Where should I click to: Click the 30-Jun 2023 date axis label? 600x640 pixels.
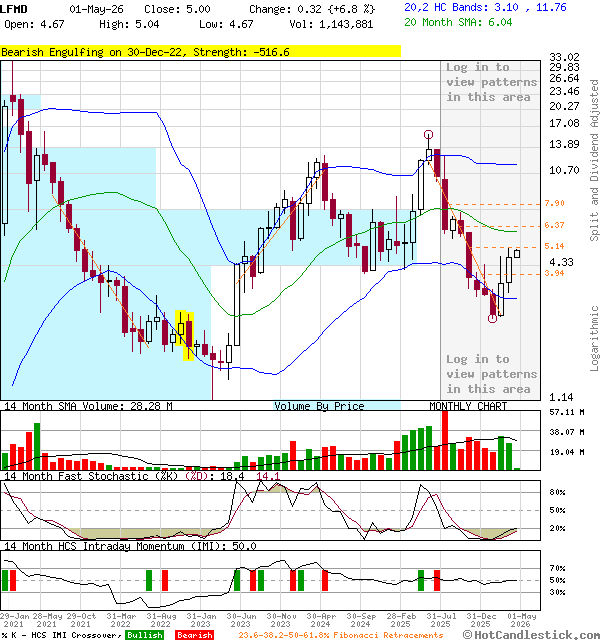pos(241,620)
